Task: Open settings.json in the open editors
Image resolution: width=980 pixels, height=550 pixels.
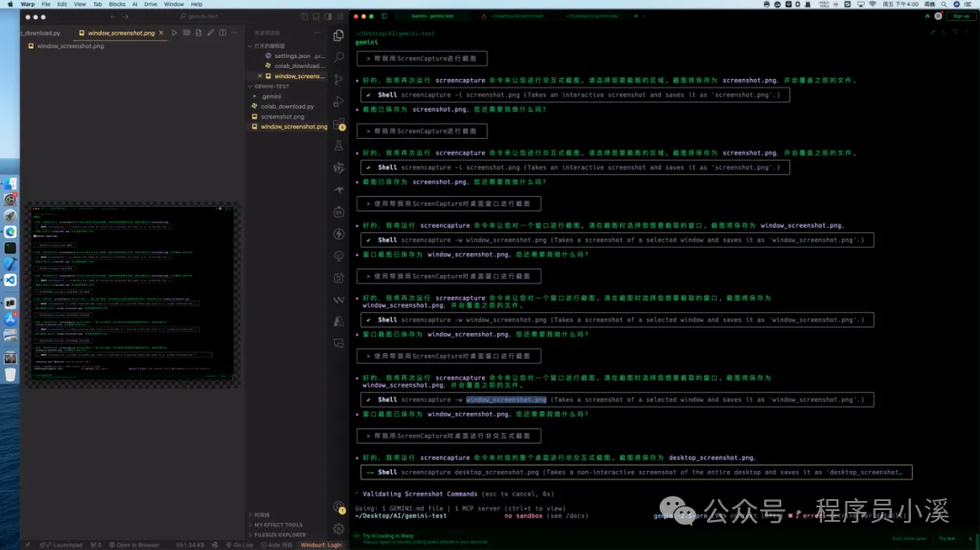Action: (294, 55)
